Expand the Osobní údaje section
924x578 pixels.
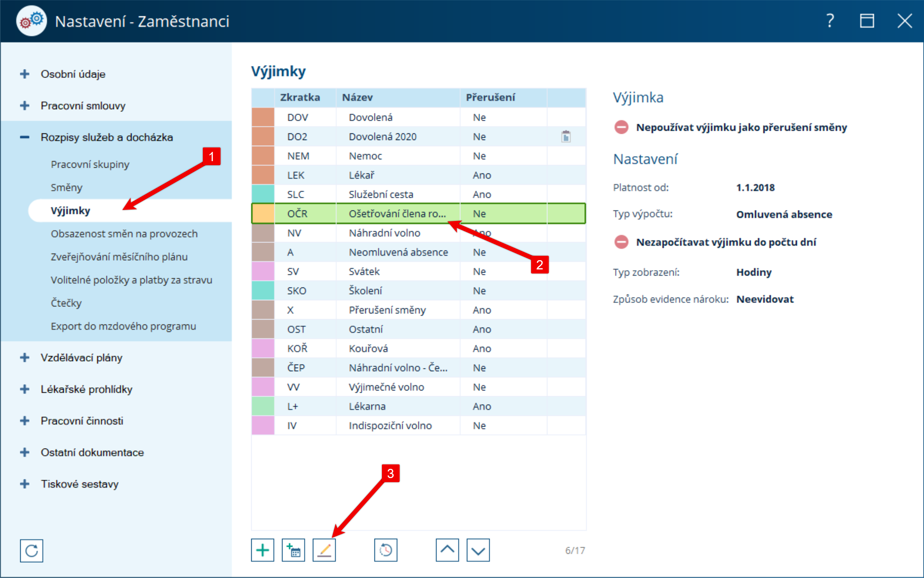click(x=25, y=74)
